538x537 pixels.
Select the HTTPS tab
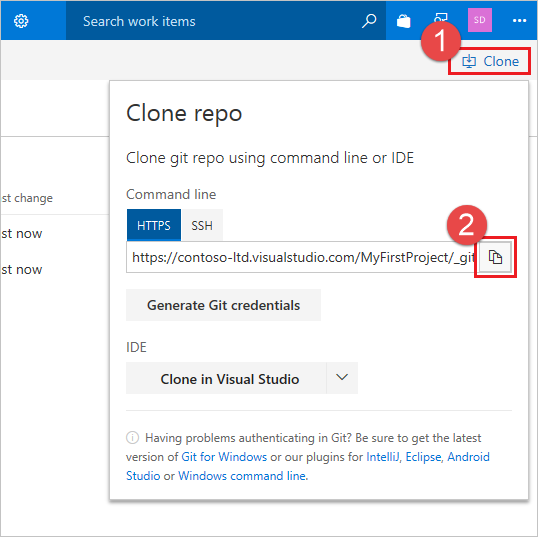pos(154,225)
